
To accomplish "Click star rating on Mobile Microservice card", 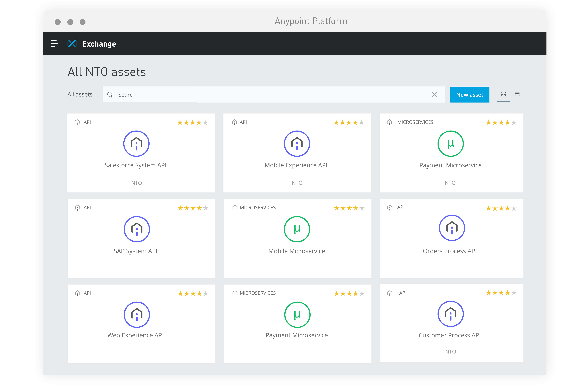I will coord(349,208).
